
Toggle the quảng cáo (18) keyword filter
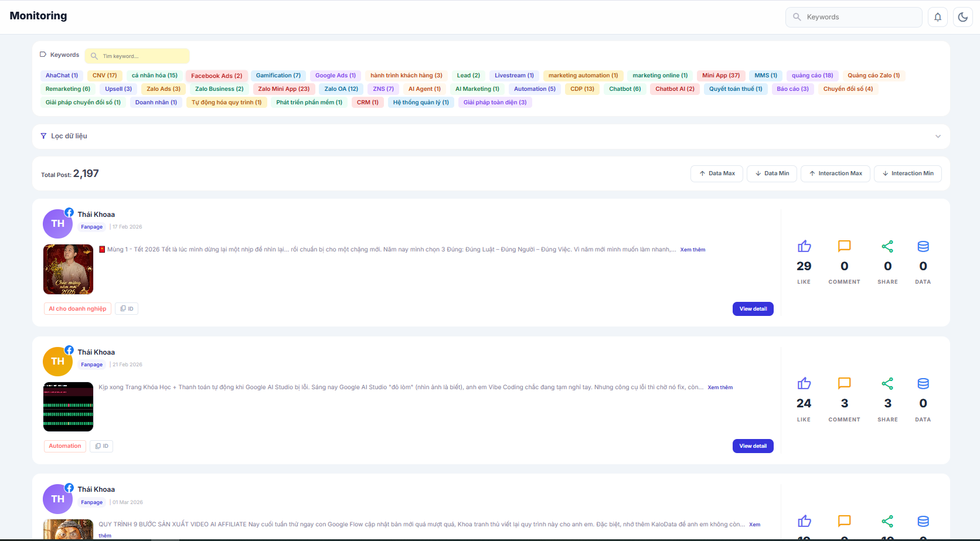[x=812, y=76]
